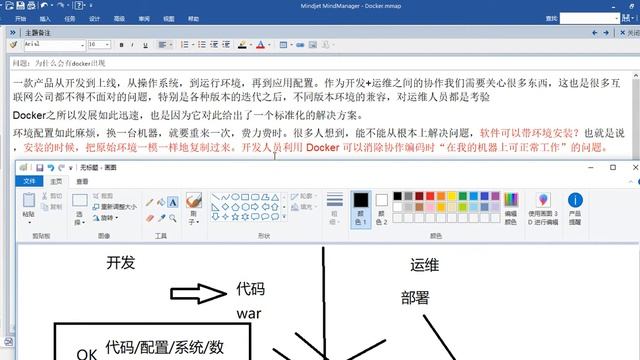Open the font color dropdown arrow
640x360 pixels.
pos(269,45)
